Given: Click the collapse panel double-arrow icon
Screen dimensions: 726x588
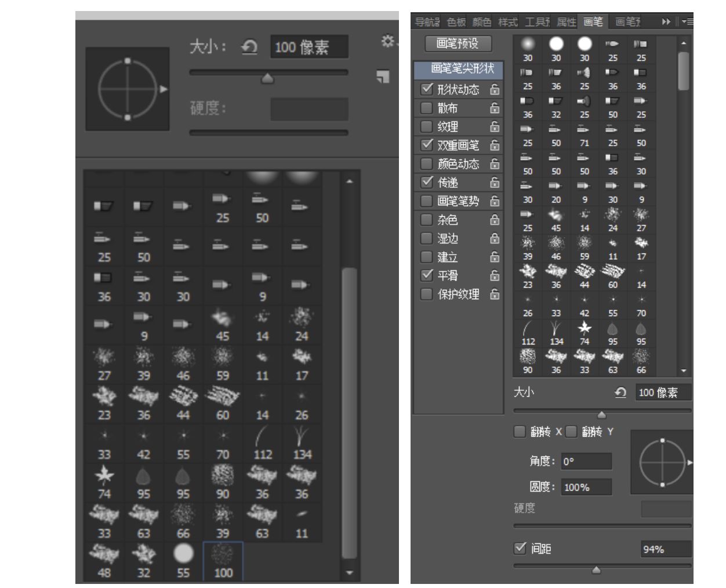Looking at the screenshot, I should [666, 20].
